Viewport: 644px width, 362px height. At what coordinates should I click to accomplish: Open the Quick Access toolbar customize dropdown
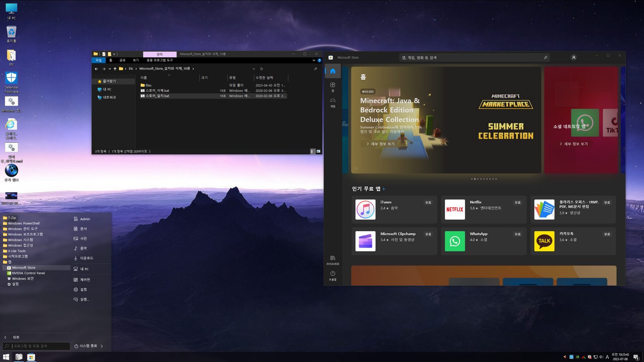(114, 54)
